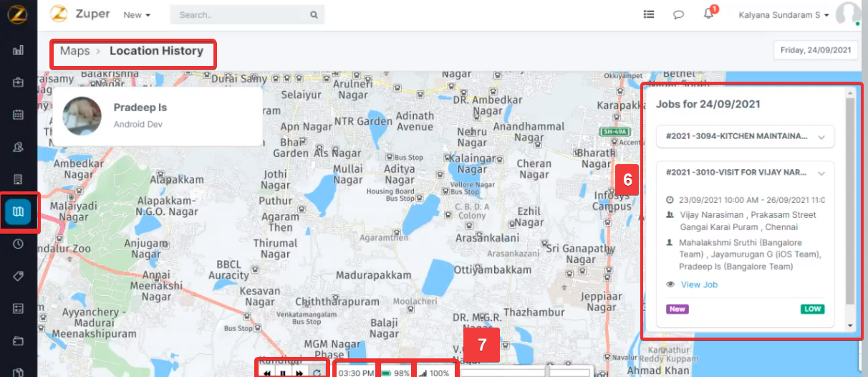Click Pradeep Is profile photo
868x377 pixels.
(x=82, y=115)
